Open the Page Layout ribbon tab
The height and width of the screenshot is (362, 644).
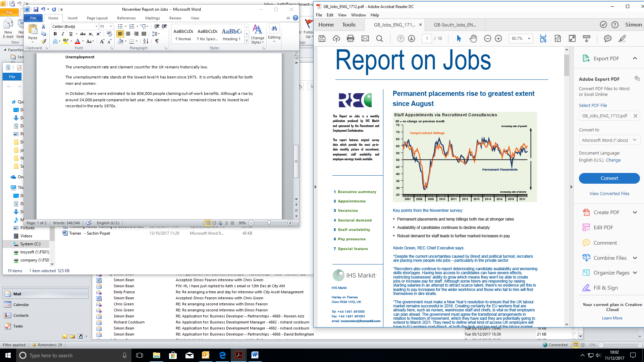tap(97, 18)
